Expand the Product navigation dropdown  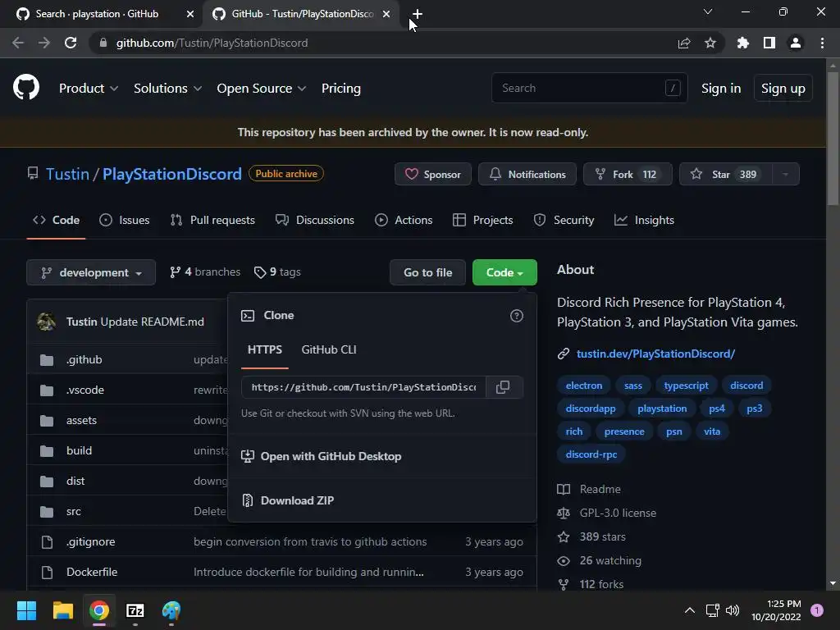point(89,89)
